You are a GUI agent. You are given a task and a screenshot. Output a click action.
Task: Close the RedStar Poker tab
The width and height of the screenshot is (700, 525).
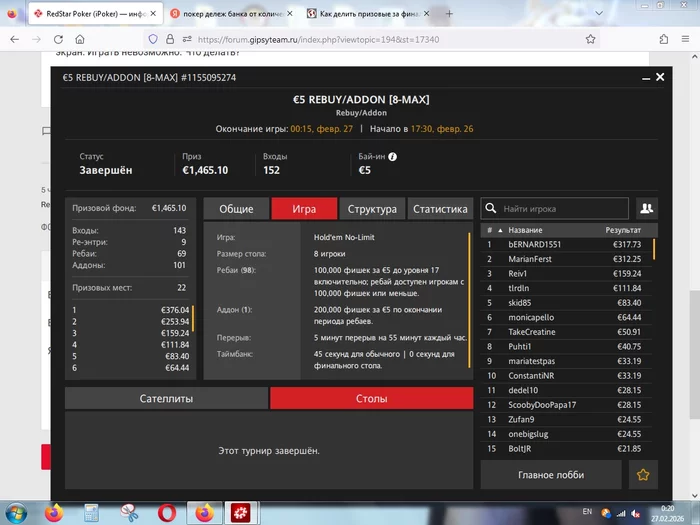coord(153,14)
